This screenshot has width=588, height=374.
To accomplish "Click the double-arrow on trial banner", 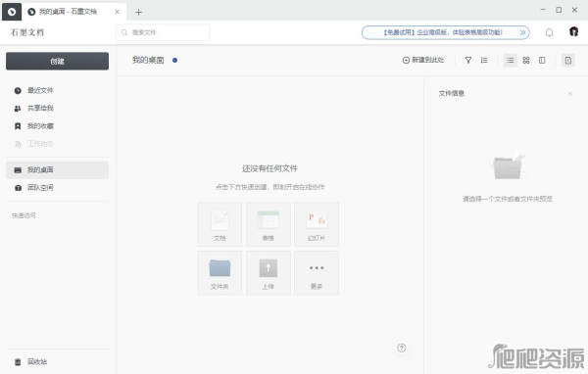I will (522, 32).
